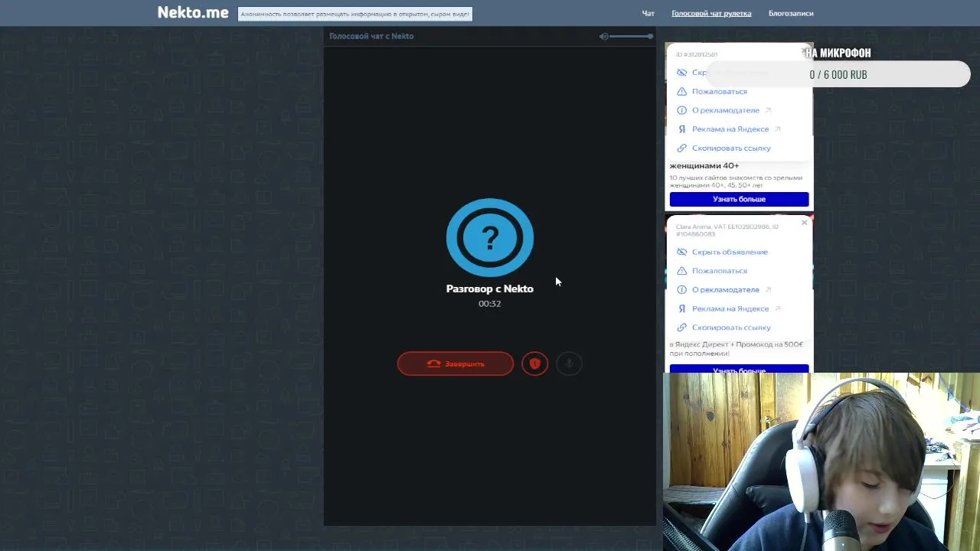Go to the Чат navigation tab
Screen dimensions: 980x551
(x=648, y=13)
